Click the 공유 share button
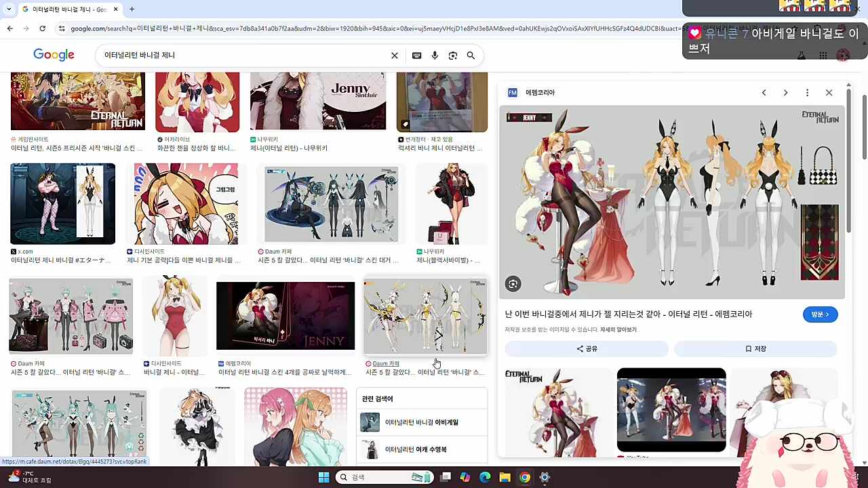 click(587, 348)
